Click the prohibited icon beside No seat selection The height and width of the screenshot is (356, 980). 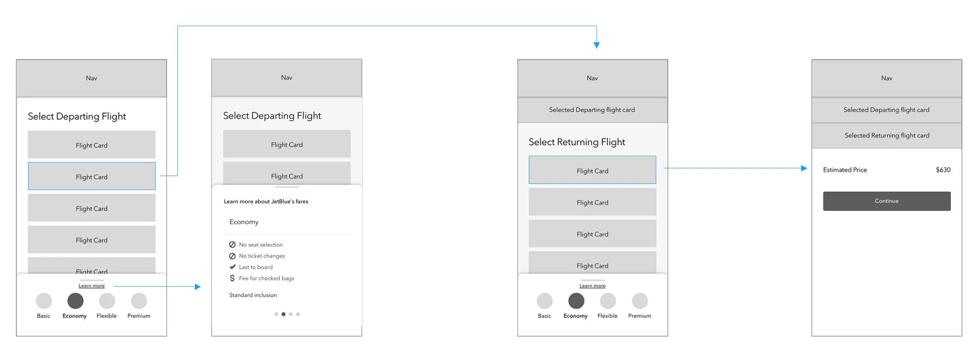(232, 245)
